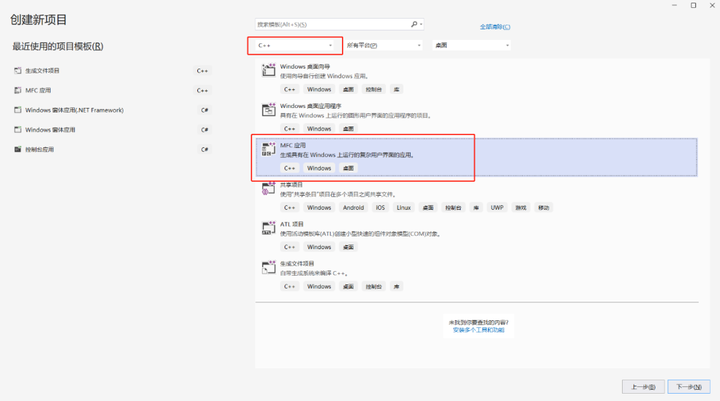Close the 创建新项目 window
This screenshot has height=401, width=720.
tap(713, 5)
